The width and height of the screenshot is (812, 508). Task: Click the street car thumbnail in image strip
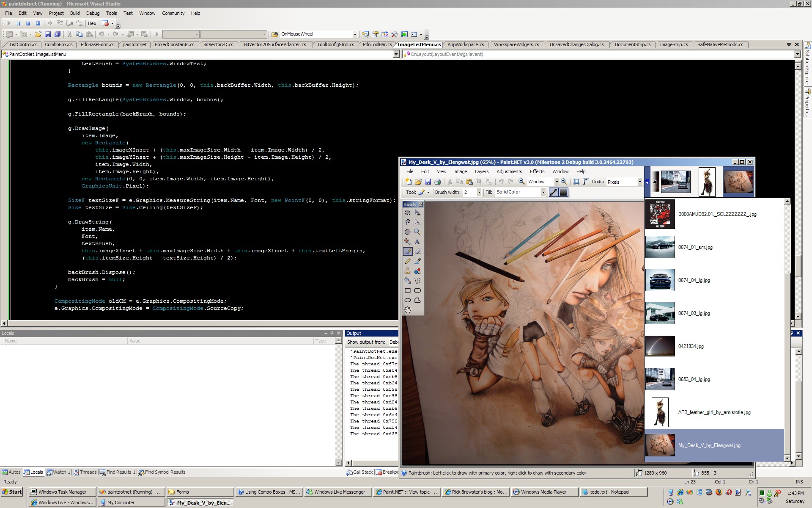point(676,182)
